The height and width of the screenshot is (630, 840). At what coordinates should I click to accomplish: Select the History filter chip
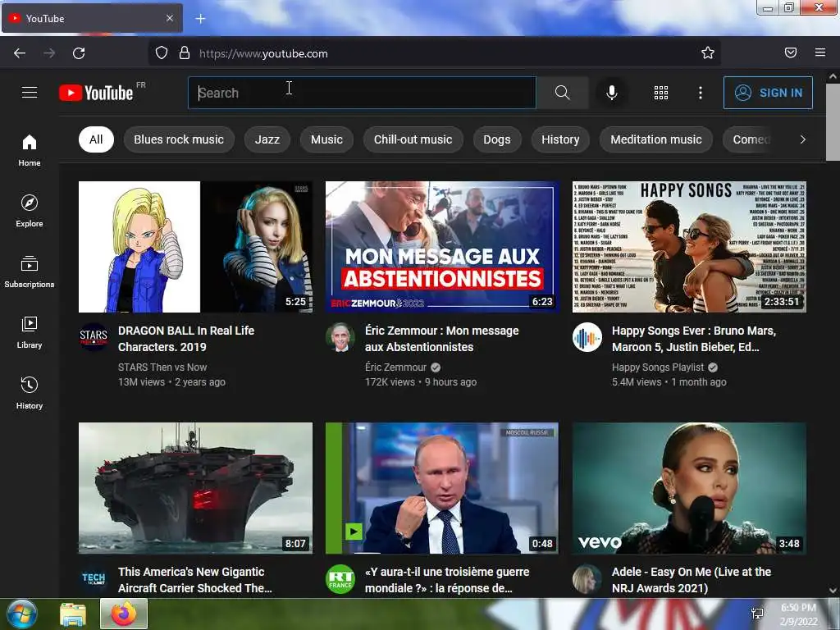tap(560, 139)
